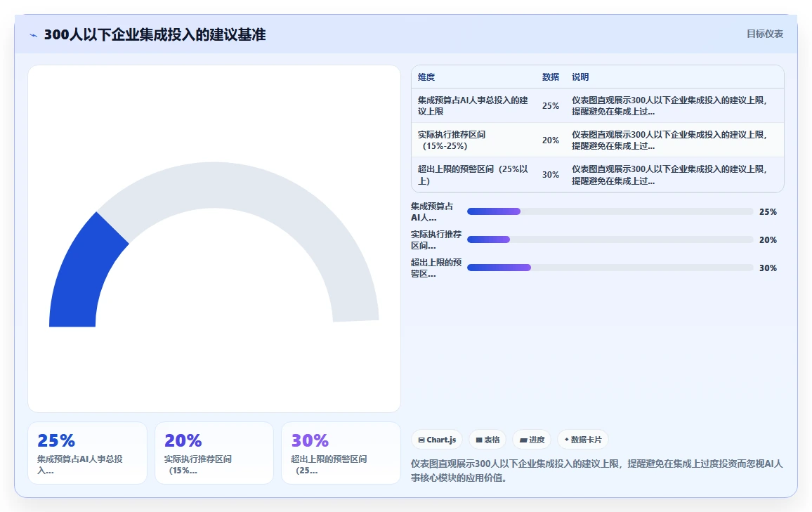Click the 20% label right of progress bar
The width and height of the screenshot is (812, 512).
tap(768, 239)
